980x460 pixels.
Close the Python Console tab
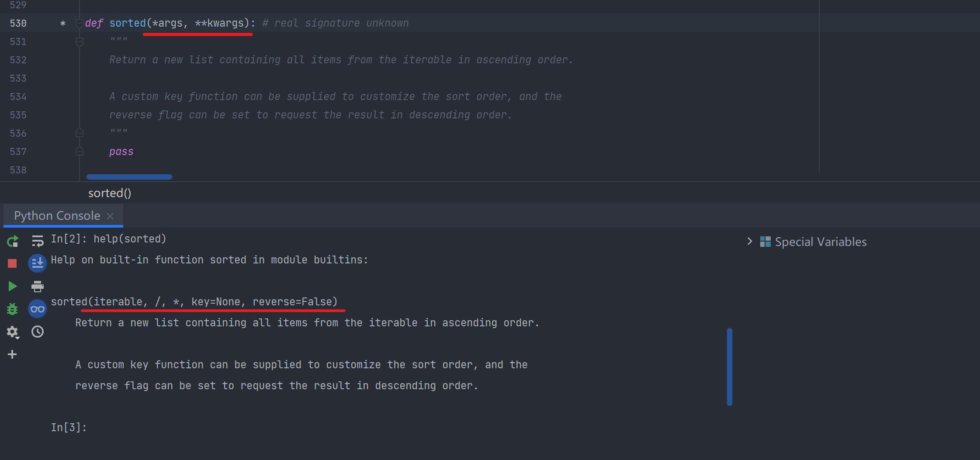tap(110, 216)
